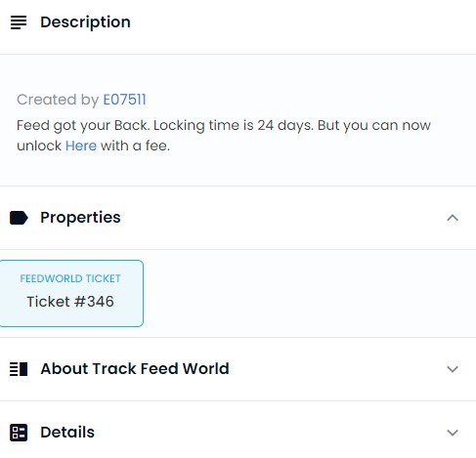Viewport: 476px width, 458px height.
Task: Click the Created by label text
Action: pyautogui.click(x=58, y=100)
